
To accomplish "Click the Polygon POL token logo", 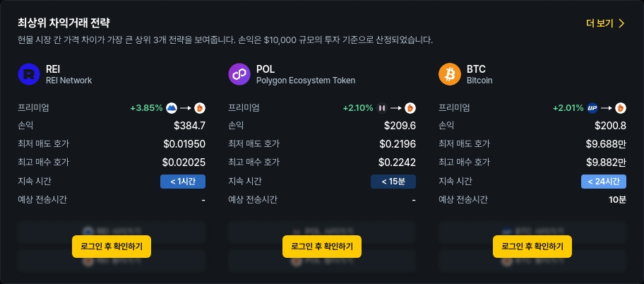I will [239, 74].
